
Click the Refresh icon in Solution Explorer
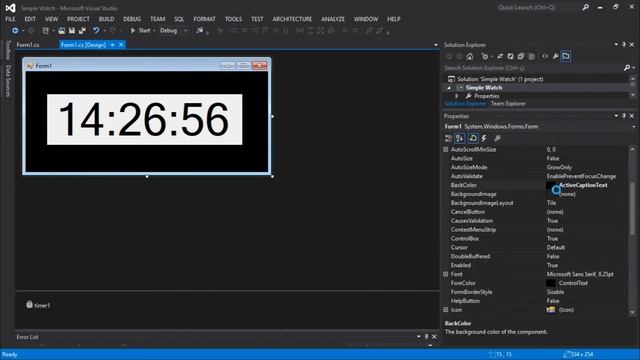(511, 56)
